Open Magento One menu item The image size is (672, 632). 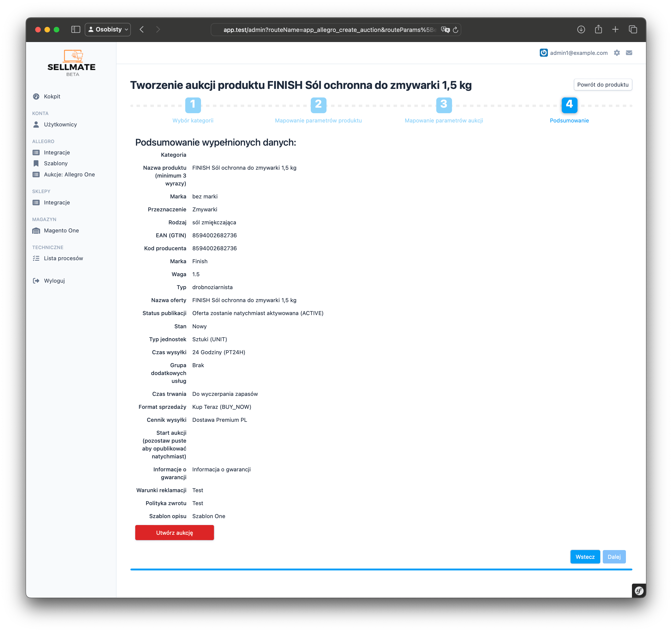pos(62,231)
